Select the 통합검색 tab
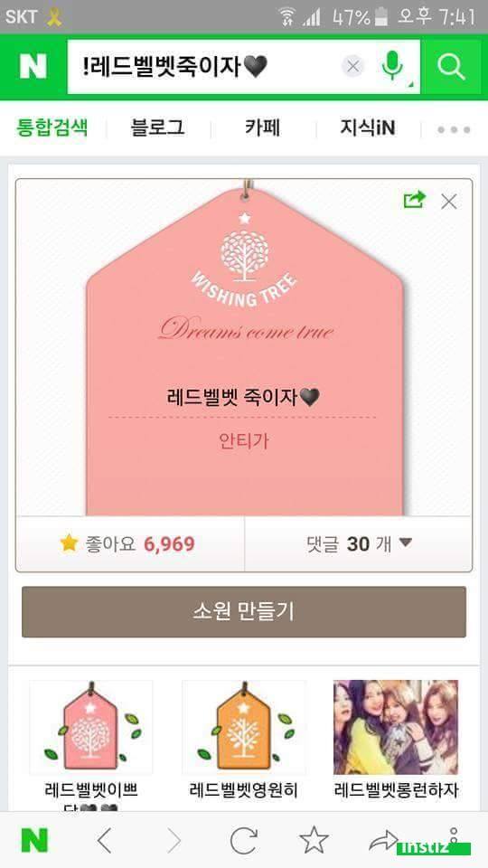Image resolution: width=488 pixels, height=868 pixels. click(52, 127)
